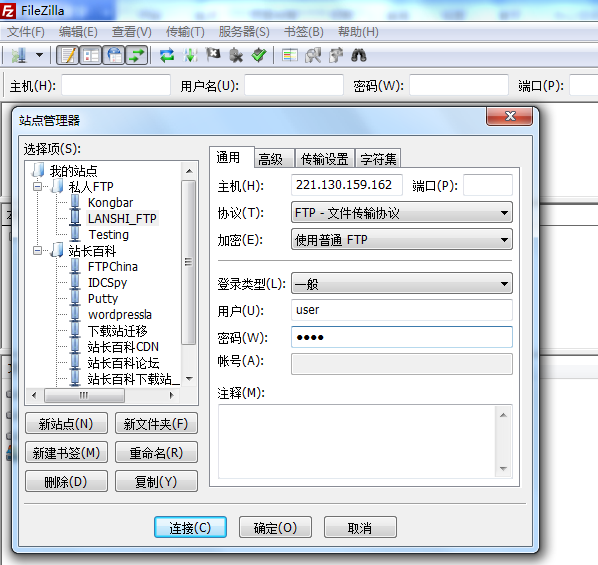Viewport: 598px width, 565px height.
Task: Click the refresh file lists icon
Action: point(167,56)
